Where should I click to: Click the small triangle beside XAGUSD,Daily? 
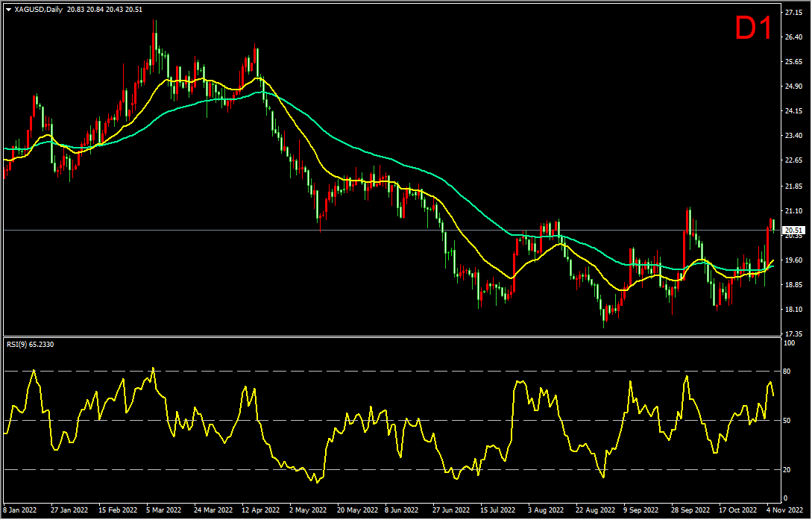[9, 9]
